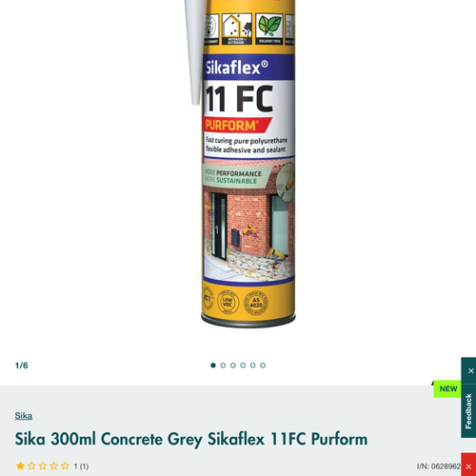Jump to image five via carousel dot
476x476 pixels.
click(x=253, y=366)
